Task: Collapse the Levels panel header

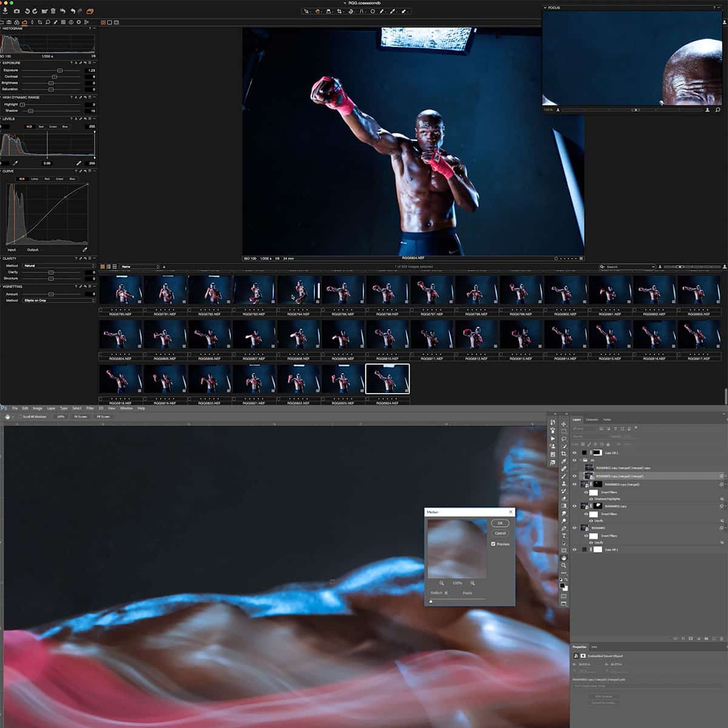Action: tap(1, 119)
